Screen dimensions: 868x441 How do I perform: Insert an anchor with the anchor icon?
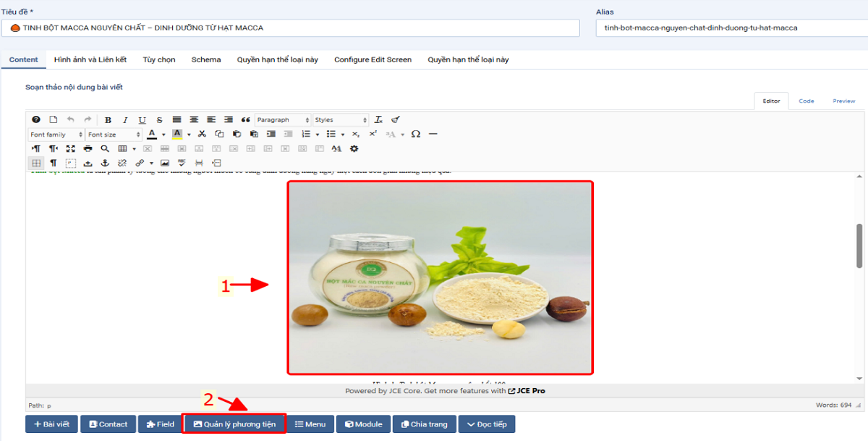coord(105,164)
